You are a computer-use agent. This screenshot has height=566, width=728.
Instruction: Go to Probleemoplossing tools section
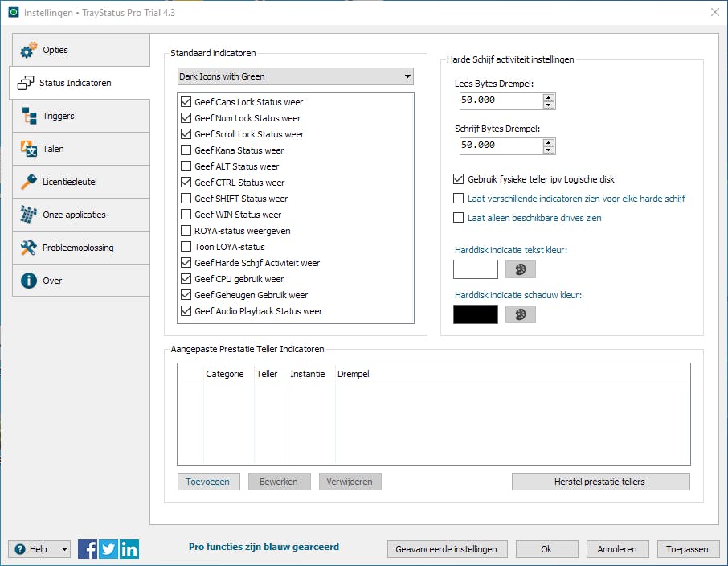pos(80,248)
